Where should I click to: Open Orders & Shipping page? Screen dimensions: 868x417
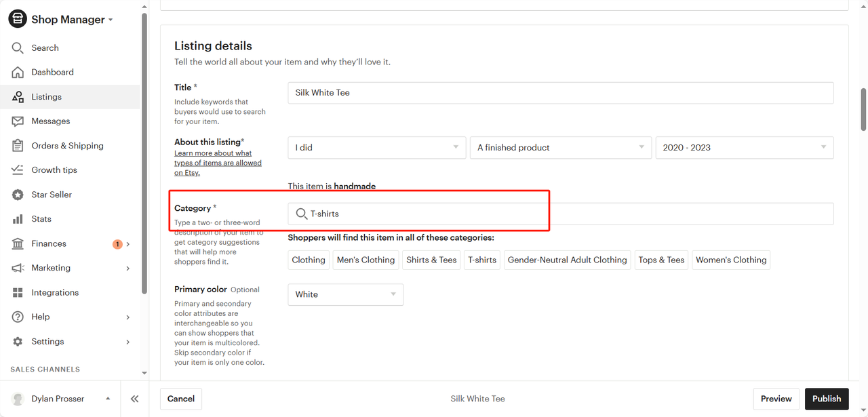tap(67, 146)
